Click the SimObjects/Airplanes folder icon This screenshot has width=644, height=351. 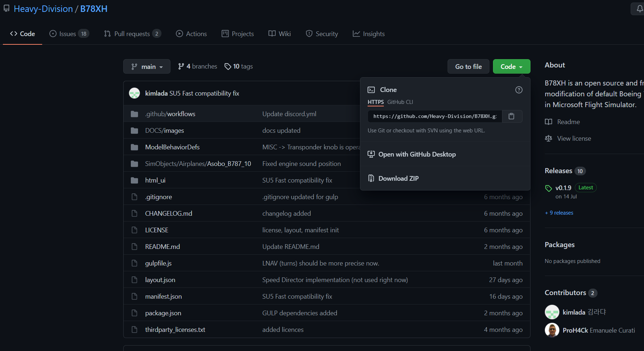pyautogui.click(x=134, y=164)
